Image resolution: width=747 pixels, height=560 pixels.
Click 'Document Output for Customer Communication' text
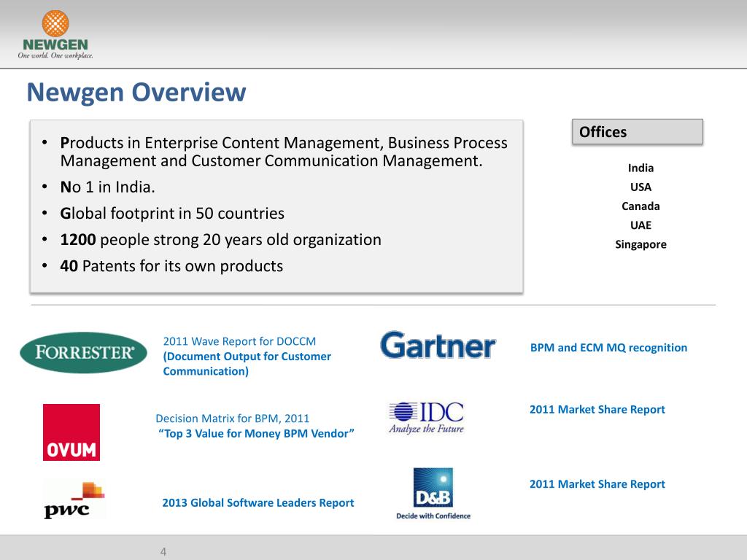point(247,364)
